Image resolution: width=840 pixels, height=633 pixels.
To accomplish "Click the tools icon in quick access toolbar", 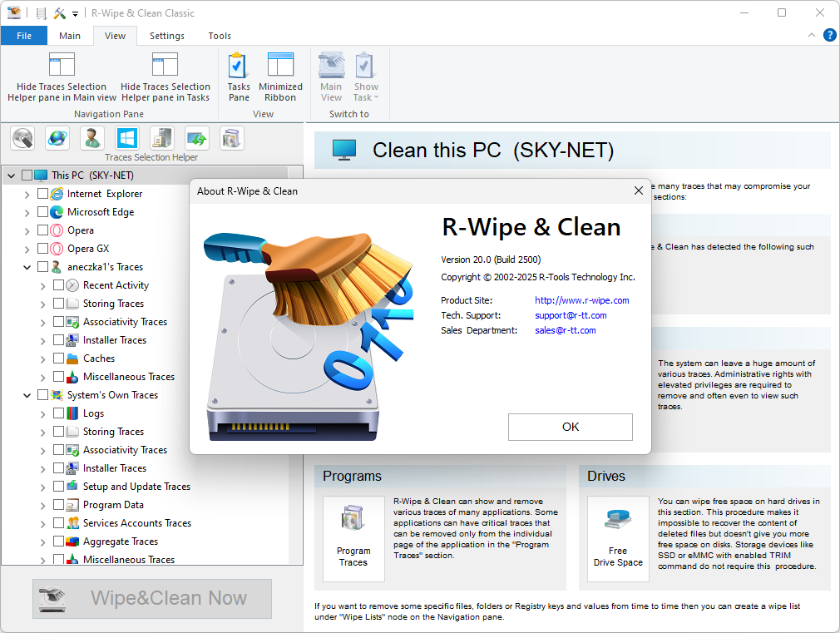I will 59,12.
